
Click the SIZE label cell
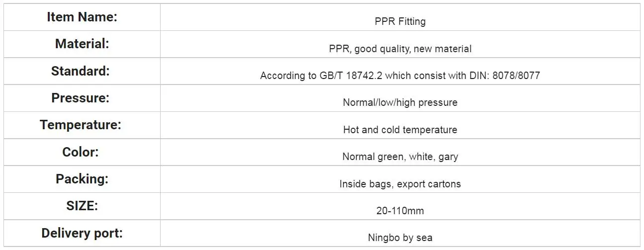(82, 206)
